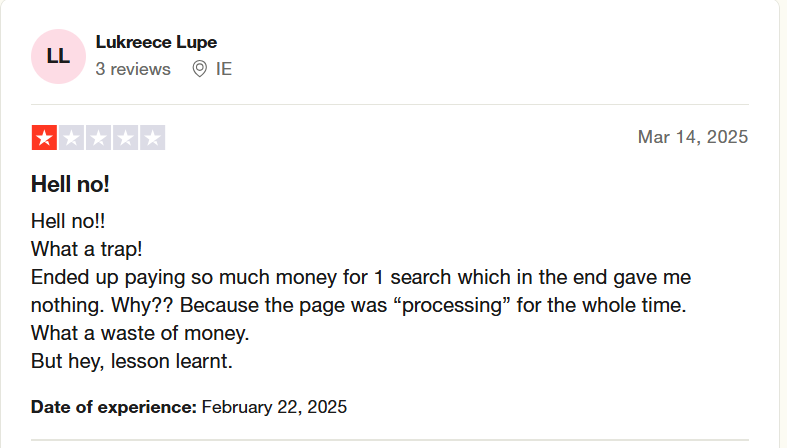Select the "3 reviews" text
Screen dimensions: 787x448
click(x=133, y=69)
